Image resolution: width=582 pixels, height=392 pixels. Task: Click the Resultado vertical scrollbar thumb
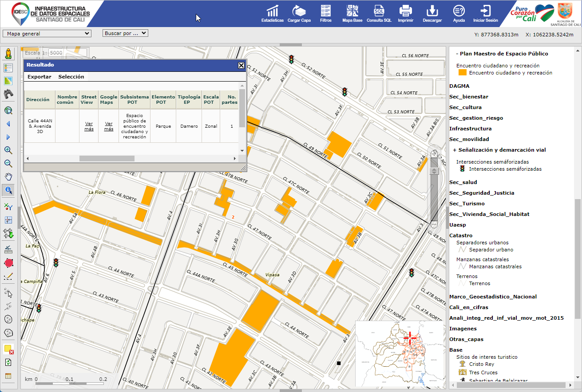click(x=242, y=109)
